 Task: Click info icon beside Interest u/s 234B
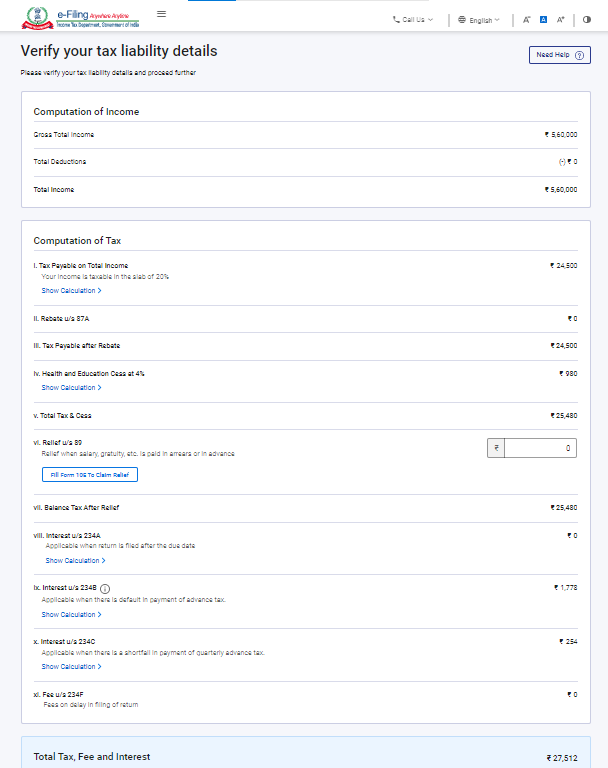(x=105, y=588)
